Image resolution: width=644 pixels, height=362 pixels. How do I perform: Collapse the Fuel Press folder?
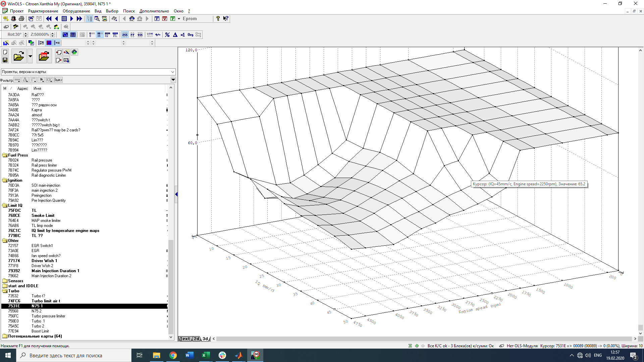[x=5, y=155]
